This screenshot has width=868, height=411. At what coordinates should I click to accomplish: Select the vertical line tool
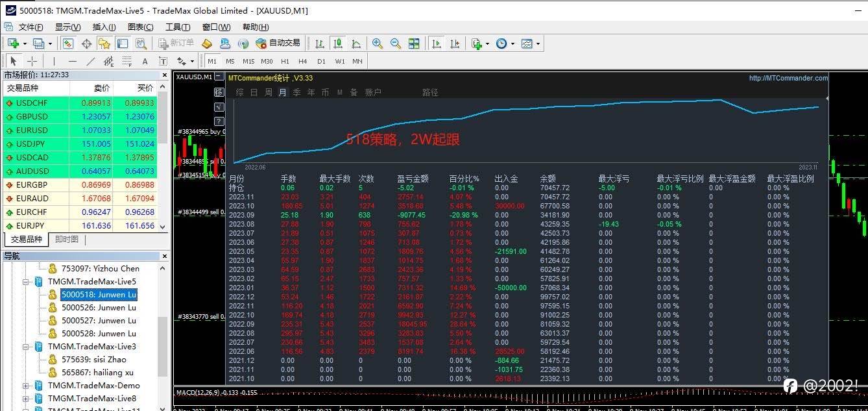(x=54, y=61)
